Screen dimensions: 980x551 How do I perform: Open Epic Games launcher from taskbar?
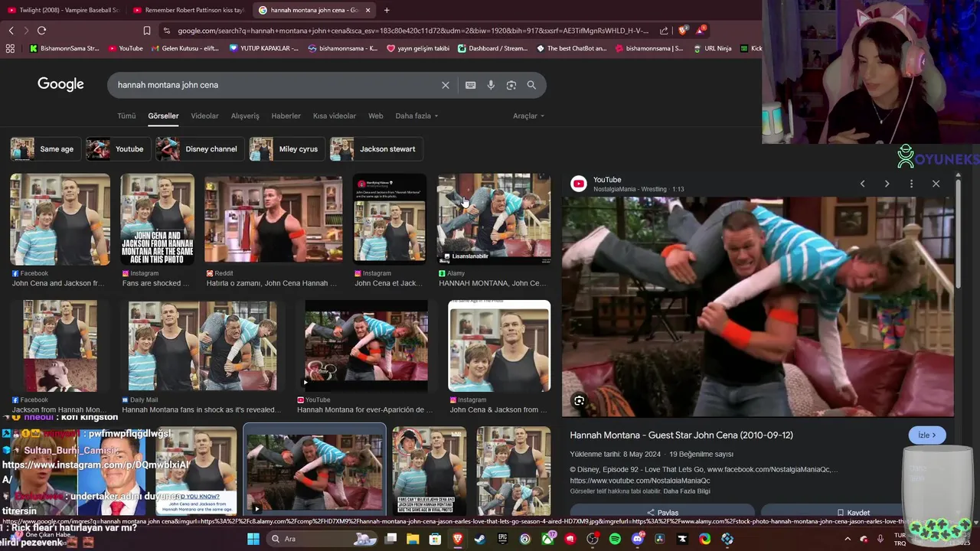coord(502,539)
